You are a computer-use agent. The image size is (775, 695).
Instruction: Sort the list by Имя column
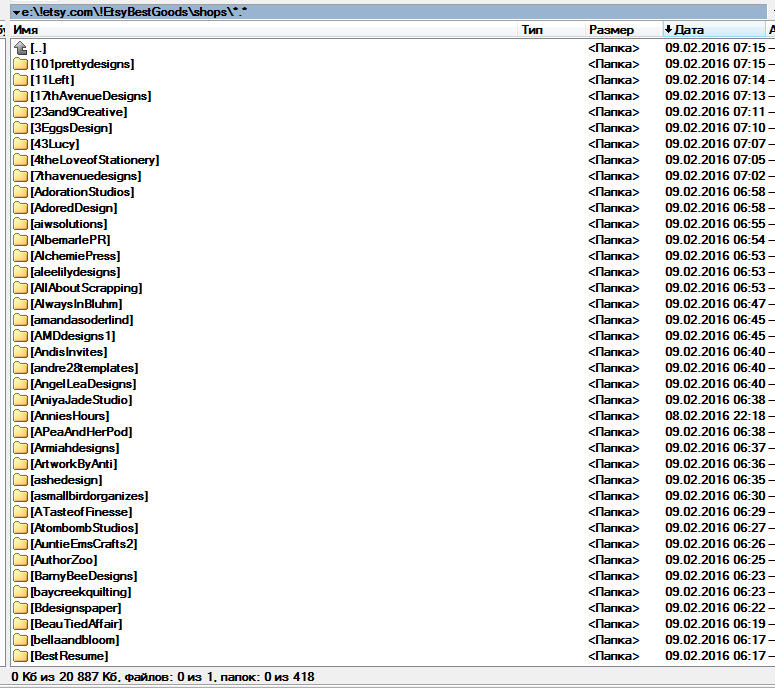[264, 30]
